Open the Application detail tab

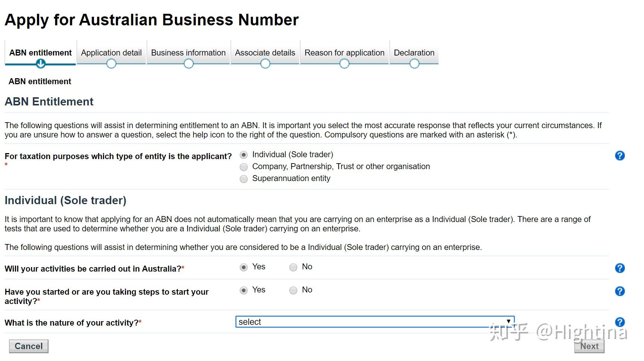click(x=111, y=53)
